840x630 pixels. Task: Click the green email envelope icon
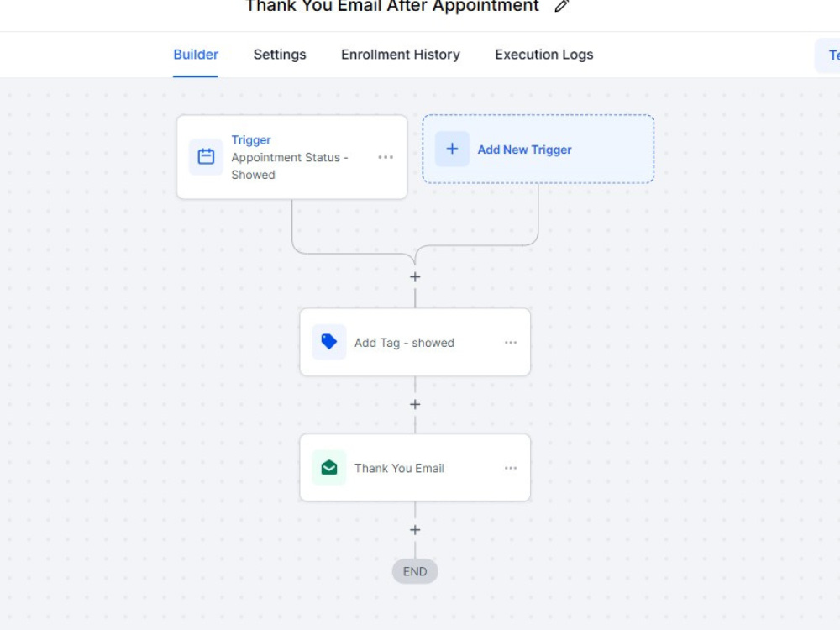[x=329, y=468]
